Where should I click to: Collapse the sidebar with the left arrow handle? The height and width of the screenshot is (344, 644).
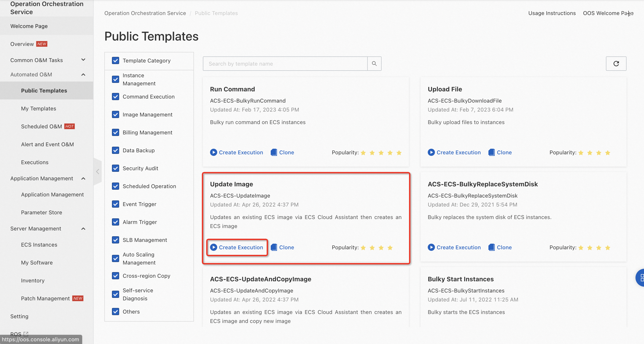(97, 172)
